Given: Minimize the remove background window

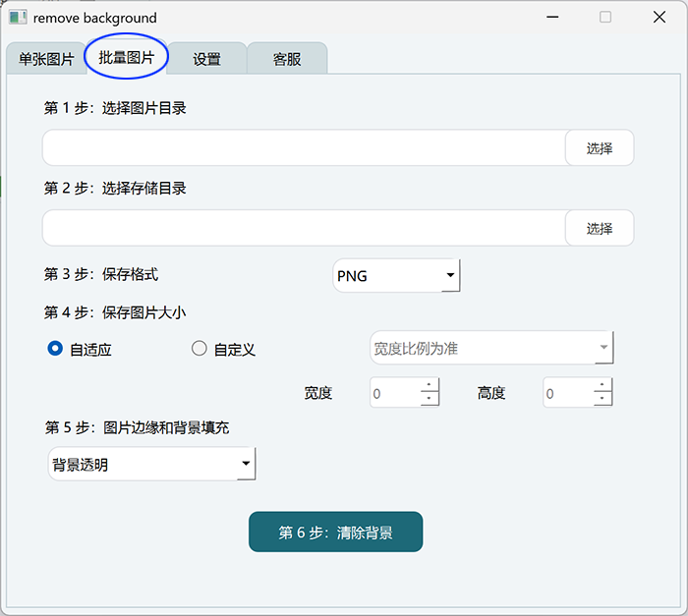Looking at the screenshot, I should (x=552, y=17).
